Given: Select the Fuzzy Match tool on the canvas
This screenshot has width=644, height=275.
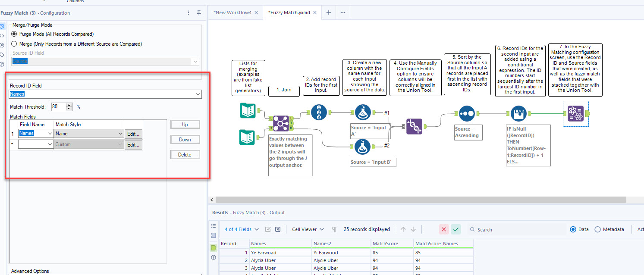Looking at the screenshot, I should click(576, 113).
